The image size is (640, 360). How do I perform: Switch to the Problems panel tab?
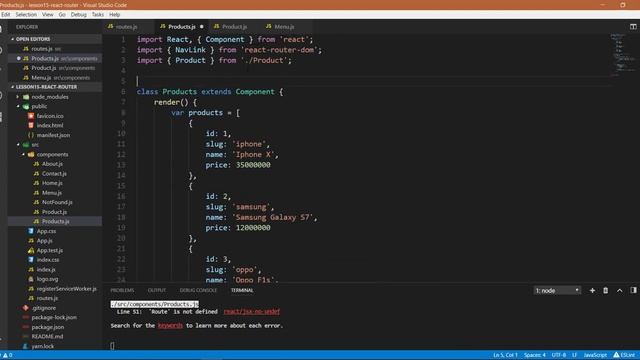(x=122, y=290)
